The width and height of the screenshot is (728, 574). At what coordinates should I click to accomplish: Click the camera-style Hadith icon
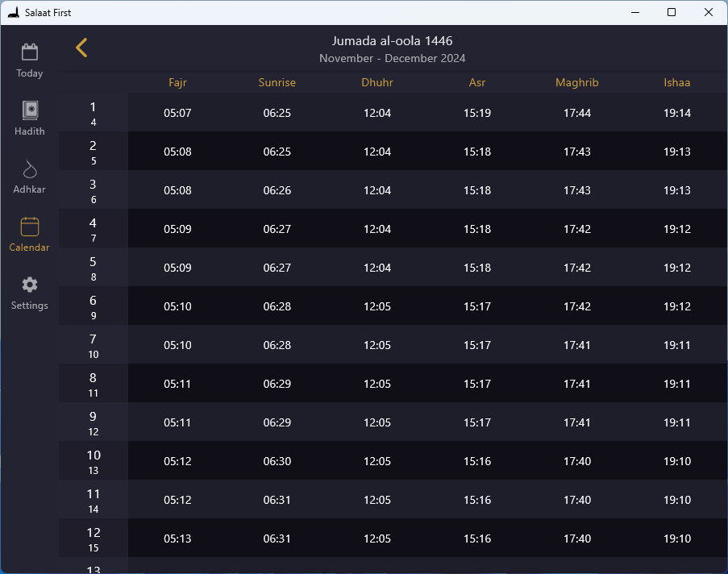pyautogui.click(x=29, y=110)
